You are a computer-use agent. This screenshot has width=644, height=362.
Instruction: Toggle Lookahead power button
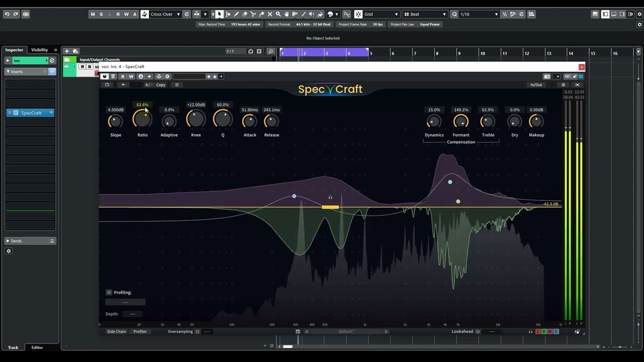click(x=478, y=331)
